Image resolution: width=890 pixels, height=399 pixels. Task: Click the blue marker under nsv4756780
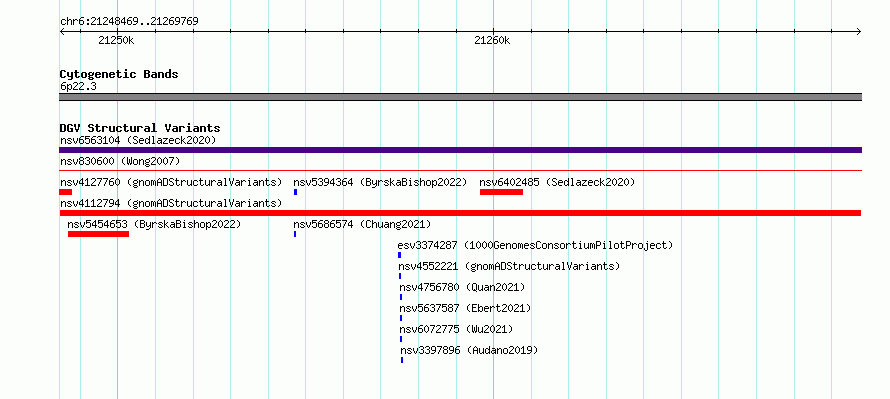click(401, 297)
